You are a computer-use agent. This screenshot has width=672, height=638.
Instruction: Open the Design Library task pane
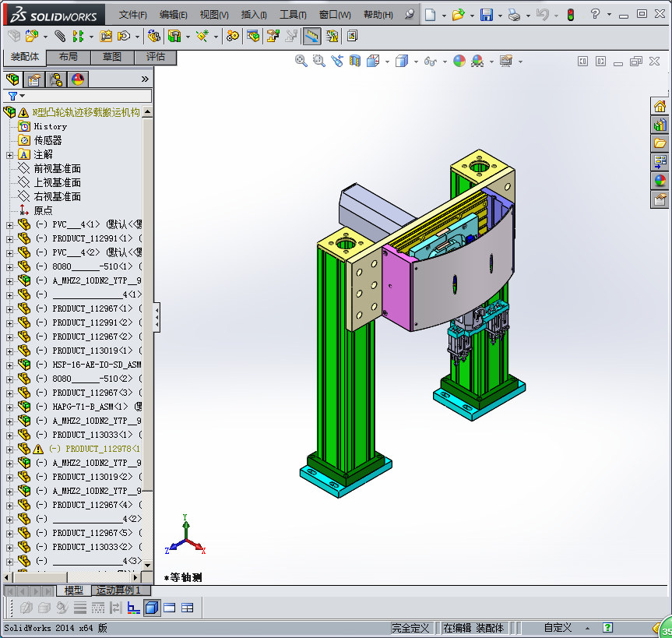point(660,125)
